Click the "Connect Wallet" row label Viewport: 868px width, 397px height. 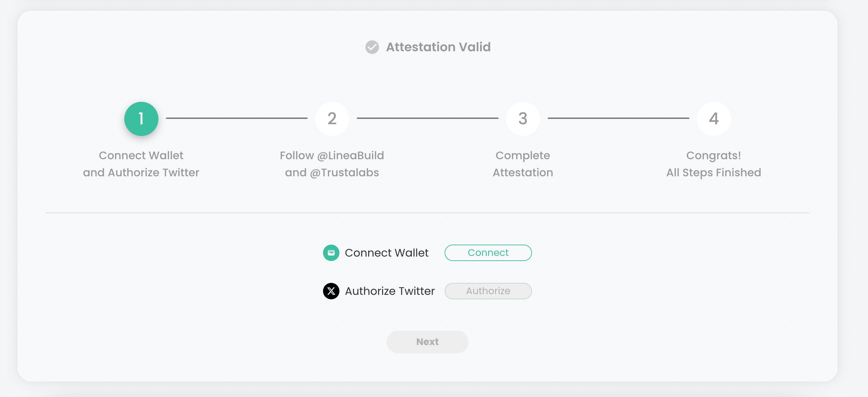click(x=387, y=253)
